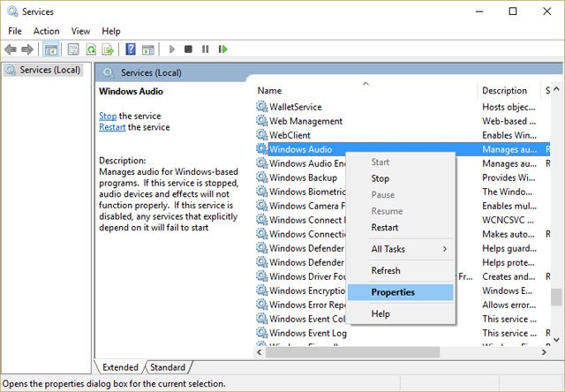Click the Back arrow in the toolbar
Viewport: 565px width, 392px height.
tap(11, 49)
